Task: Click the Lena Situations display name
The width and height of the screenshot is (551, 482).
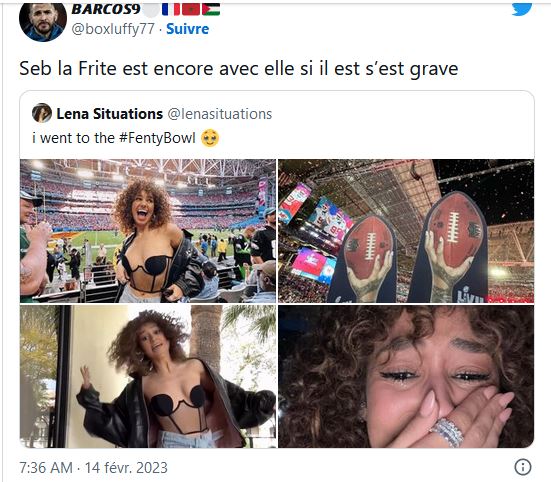Action: [x=110, y=114]
